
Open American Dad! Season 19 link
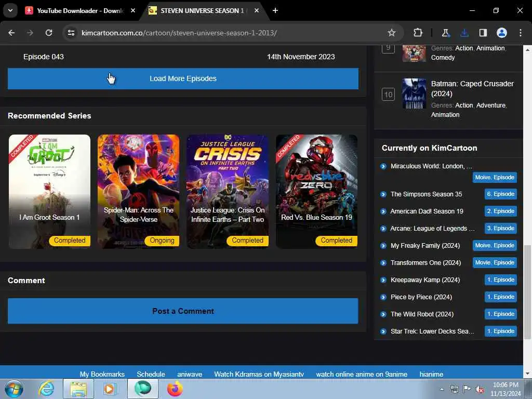427,211
